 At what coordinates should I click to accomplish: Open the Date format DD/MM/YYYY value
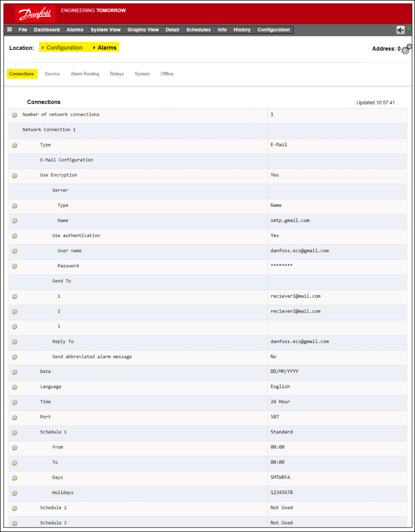tap(284, 371)
